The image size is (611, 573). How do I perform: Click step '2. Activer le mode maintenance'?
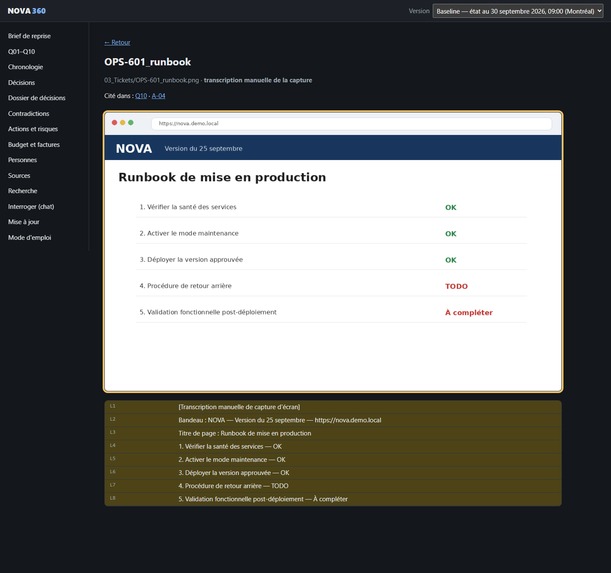(189, 233)
